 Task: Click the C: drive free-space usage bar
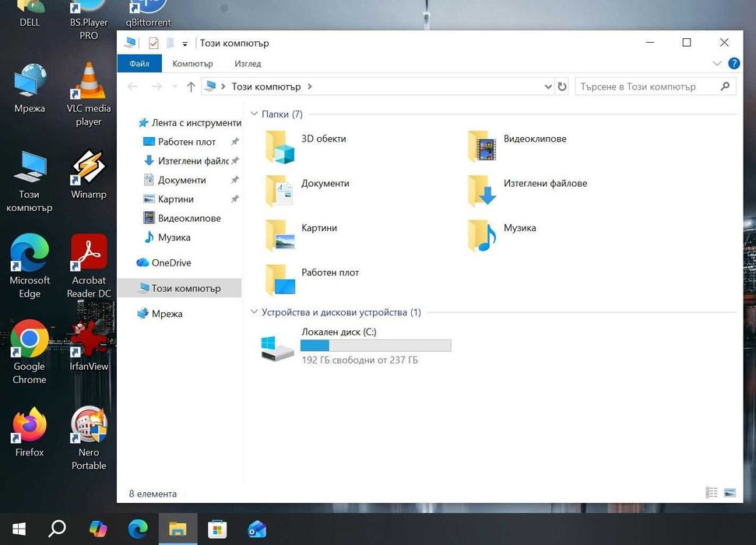click(375, 346)
